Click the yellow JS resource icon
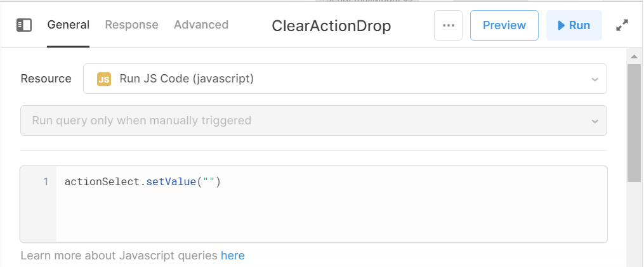The image size is (644, 267). (x=104, y=79)
